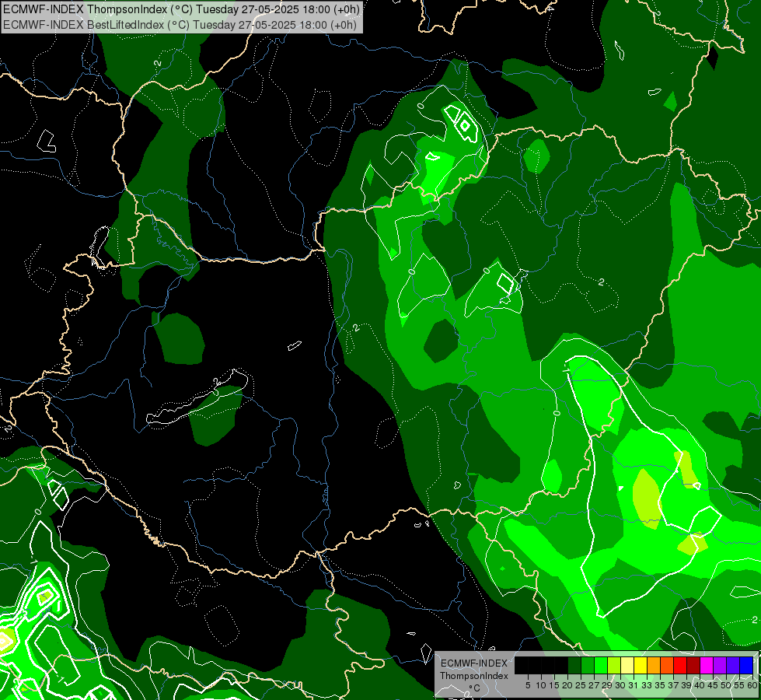Choose the bright red 37–39 legend swatch

[680, 665]
